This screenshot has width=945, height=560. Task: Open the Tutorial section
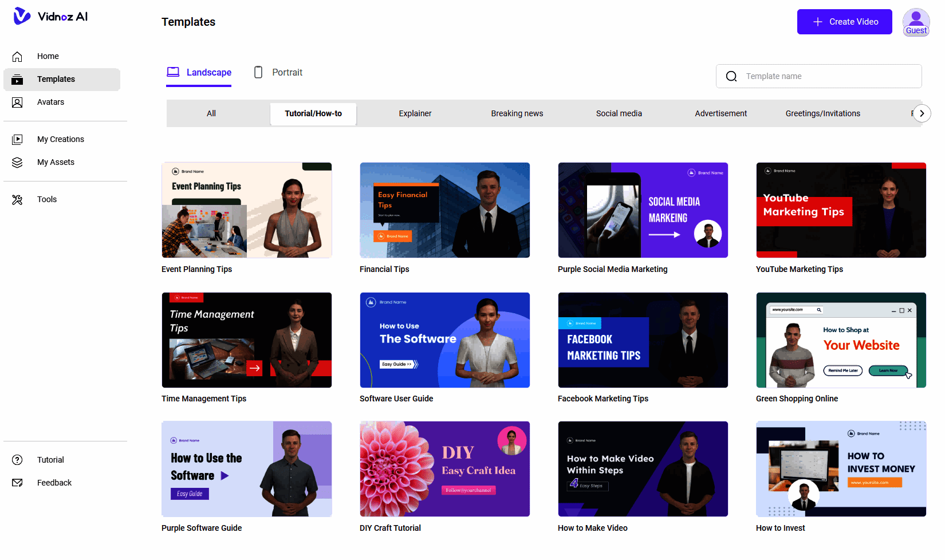pos(50,460)
